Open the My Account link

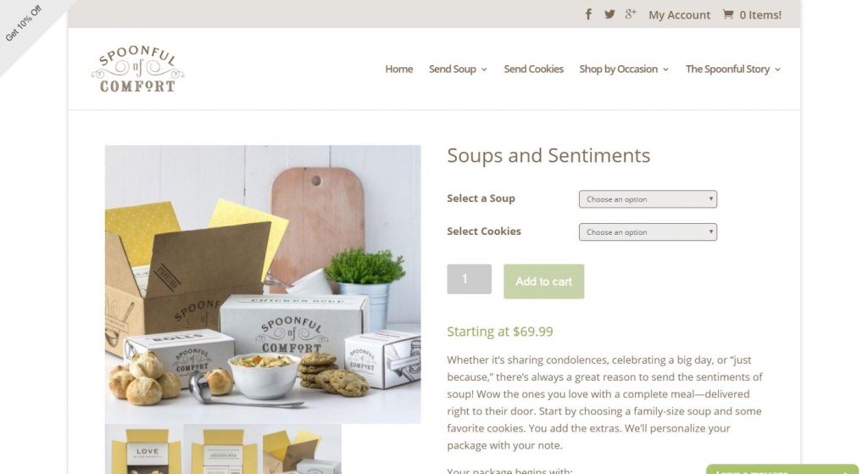(x=679, y=15)
